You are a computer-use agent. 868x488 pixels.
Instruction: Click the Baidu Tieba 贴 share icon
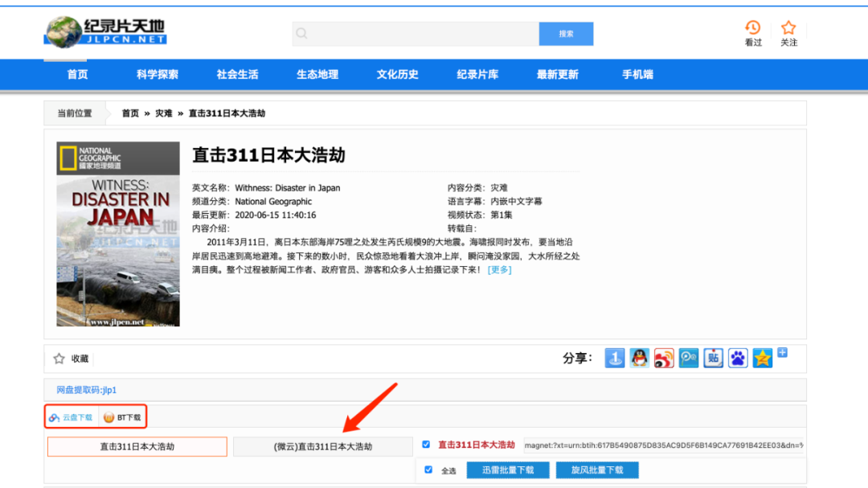[713, 358]
